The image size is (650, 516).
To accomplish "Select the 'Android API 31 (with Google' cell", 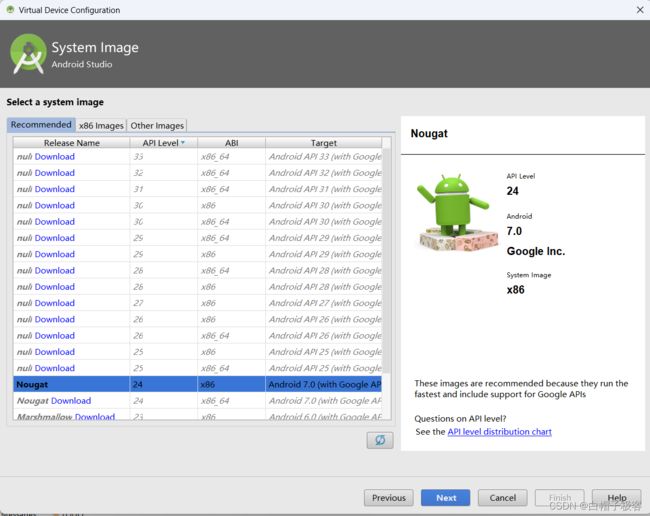I will click(323, 189).
